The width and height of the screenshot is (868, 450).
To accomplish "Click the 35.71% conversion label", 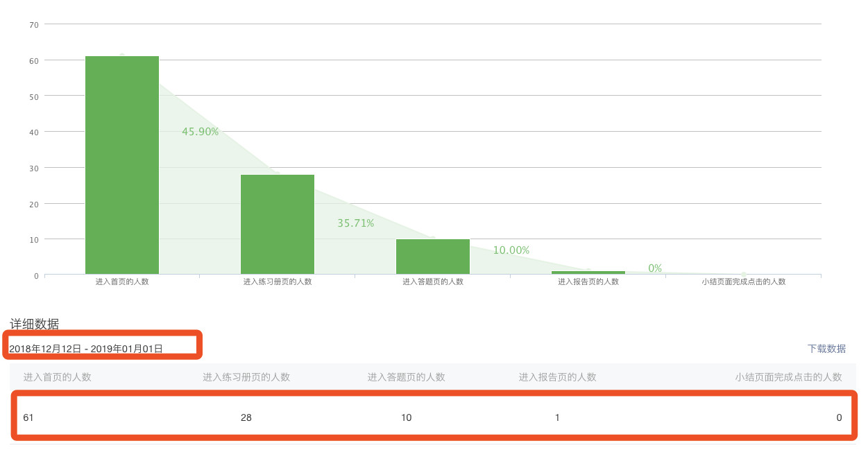I will tap(356, 223).
